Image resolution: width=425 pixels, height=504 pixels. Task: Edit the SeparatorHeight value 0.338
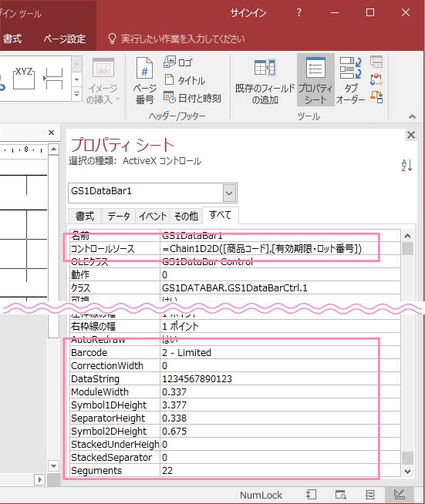(x=280, y=418)
